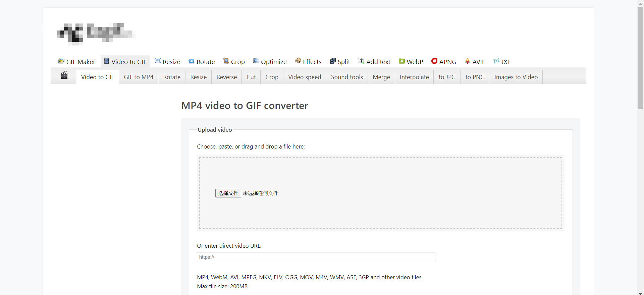Focus the direct video URL field
Screen dimensions: 644x295
pyautogui.click(x=316, y=257)
